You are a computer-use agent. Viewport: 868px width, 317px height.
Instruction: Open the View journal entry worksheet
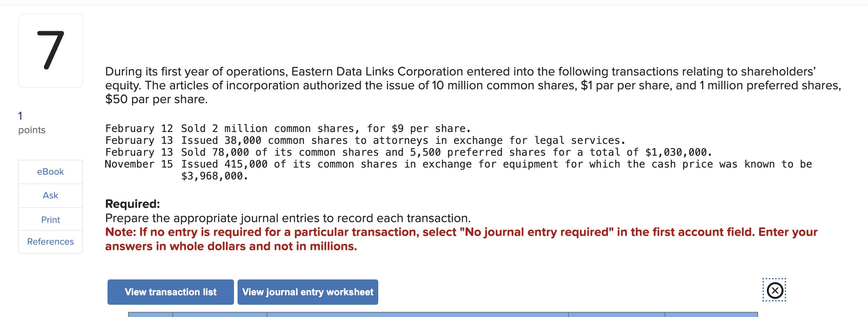308,292
